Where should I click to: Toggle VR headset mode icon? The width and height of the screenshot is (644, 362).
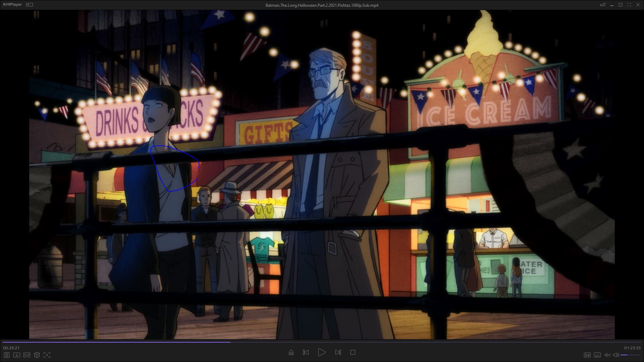pos(27,355)
